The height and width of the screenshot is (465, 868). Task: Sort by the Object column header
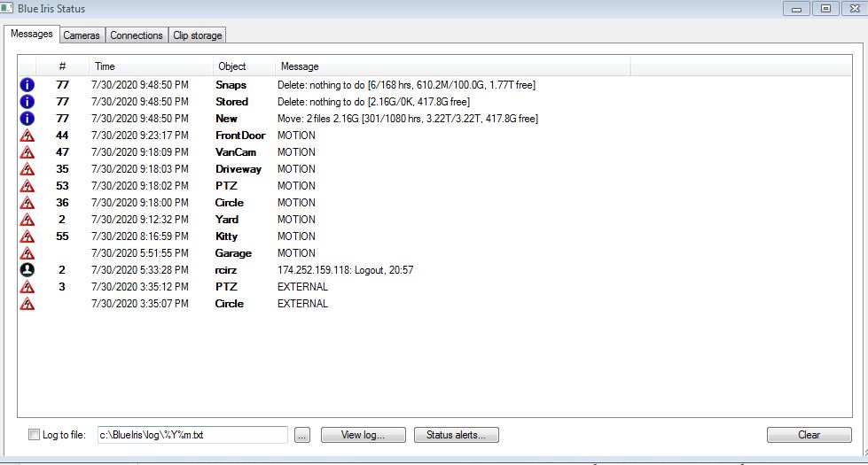pos(244,66)
